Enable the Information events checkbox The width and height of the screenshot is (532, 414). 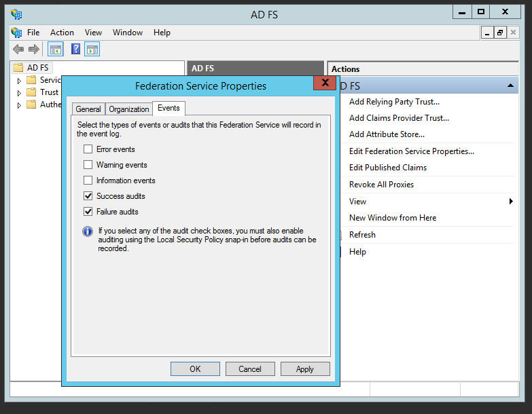[88, 181]
